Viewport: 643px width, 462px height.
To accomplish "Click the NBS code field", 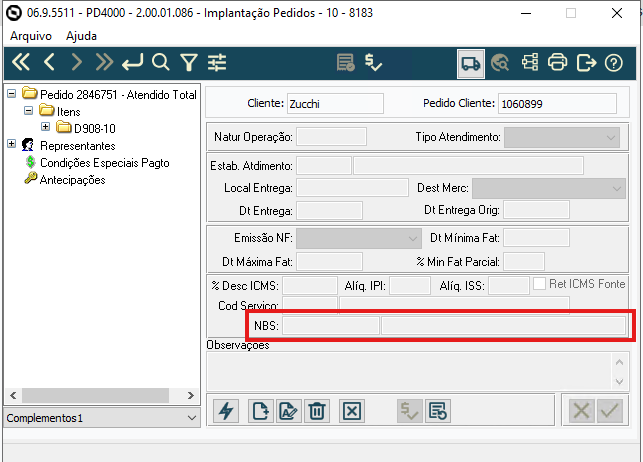I will tap(331, 325).
